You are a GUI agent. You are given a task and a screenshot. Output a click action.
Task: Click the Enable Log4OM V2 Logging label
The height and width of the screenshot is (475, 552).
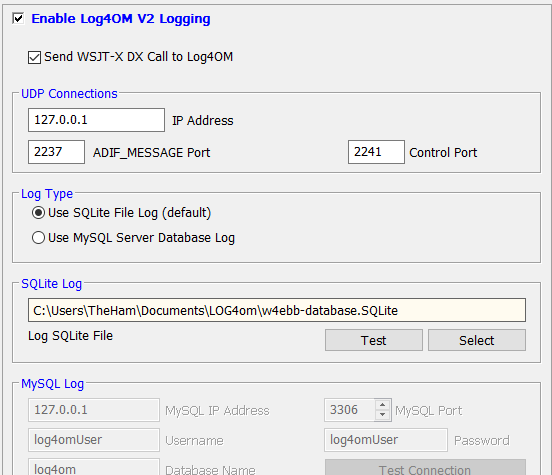(121, 19)
